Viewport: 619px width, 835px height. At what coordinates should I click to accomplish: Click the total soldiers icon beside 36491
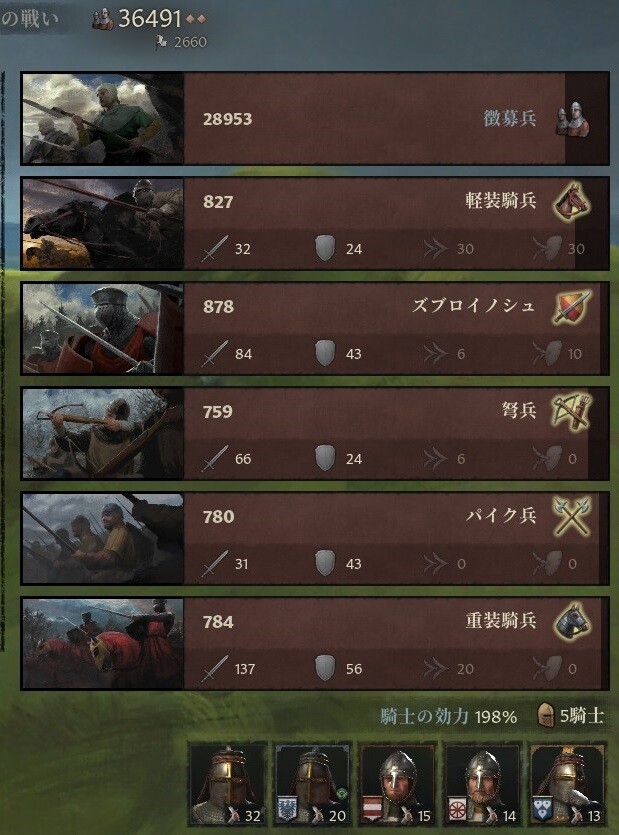coord(103,19)
